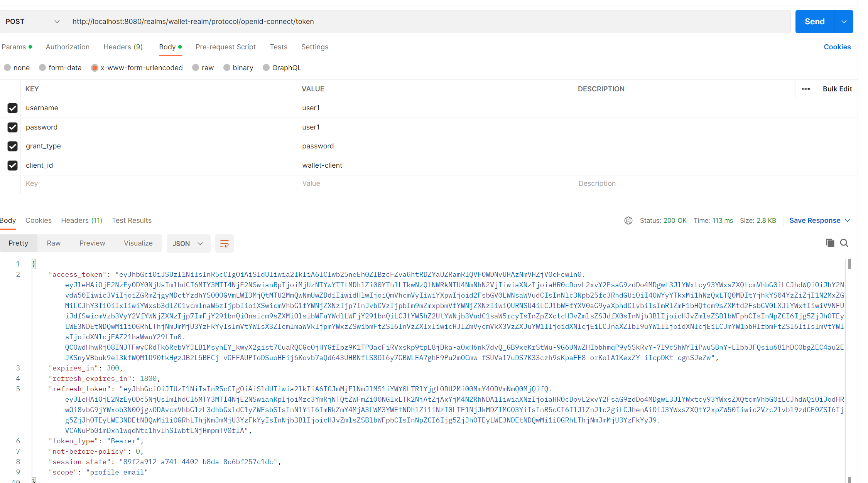Viewport: 868px width, 483px height.
Task: Open the three-dots column options
Action: pos(806,89)
